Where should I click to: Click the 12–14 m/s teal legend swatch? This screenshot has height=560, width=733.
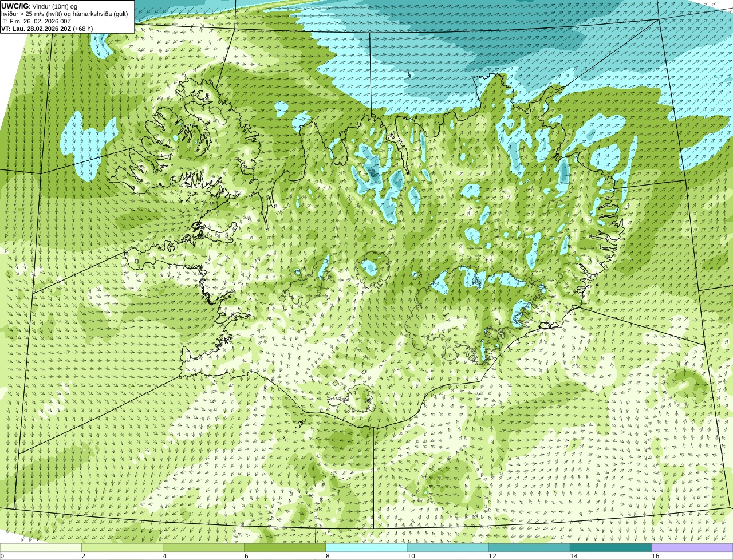pyautogui.click(x=529, y=547)
